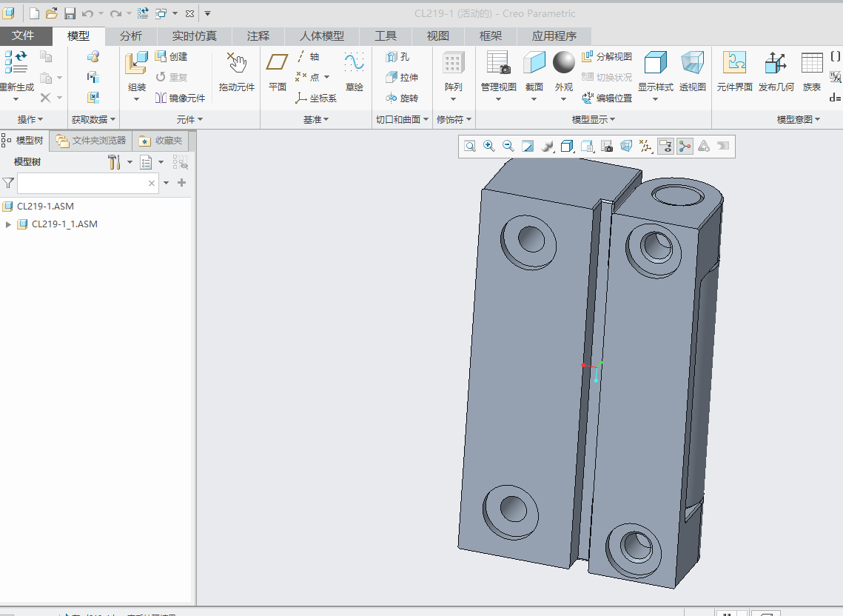The width and height of the screenshot is (843, 616).
Task: Click the Zoom Out magnifier icon
Action: [508, 147]
